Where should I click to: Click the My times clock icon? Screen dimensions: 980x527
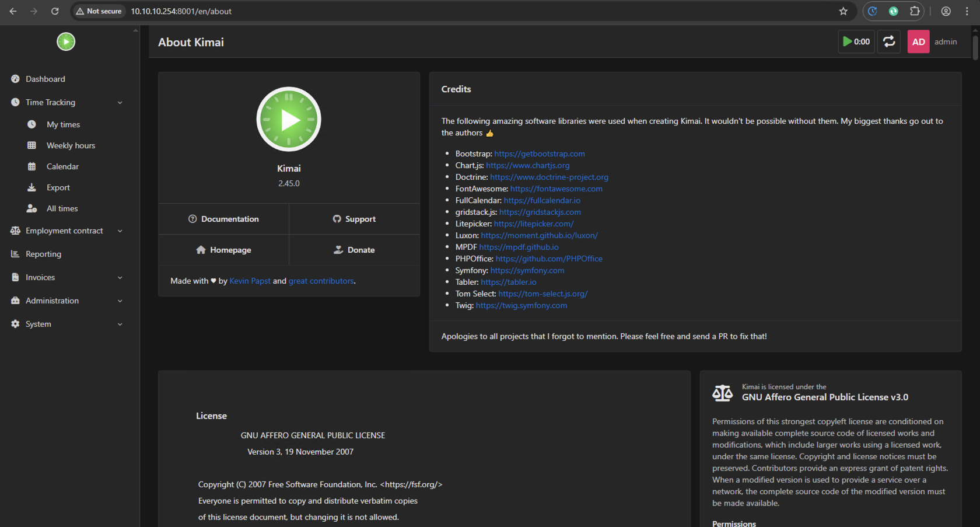32,124
